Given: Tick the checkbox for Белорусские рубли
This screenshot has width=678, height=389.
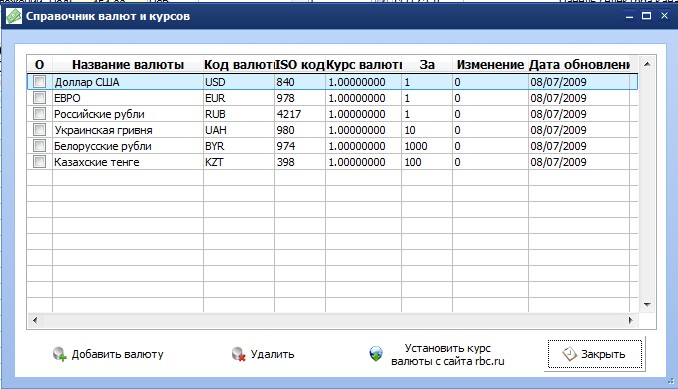Looking at the screenshot, I should coord(39,146).
